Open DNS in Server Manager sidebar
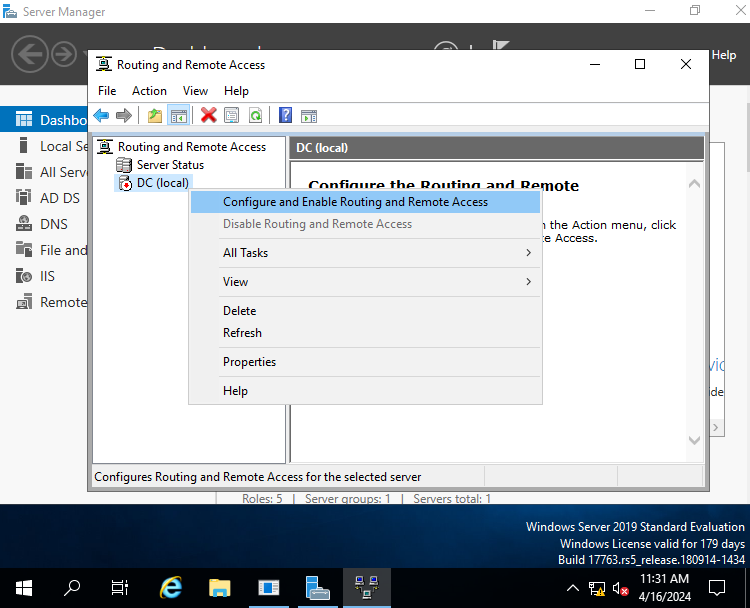750x608 pixels. [x=44, y=224]
